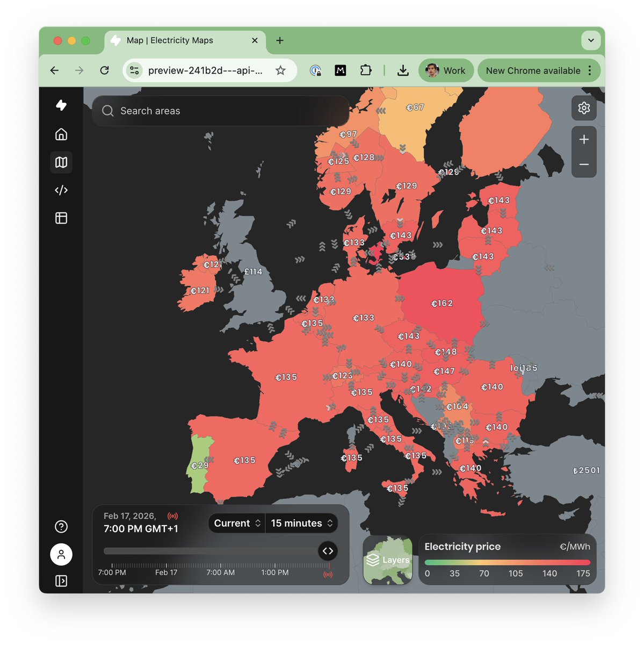
Task: Open the Home icon in sidebar
Action: click(61, 134)
